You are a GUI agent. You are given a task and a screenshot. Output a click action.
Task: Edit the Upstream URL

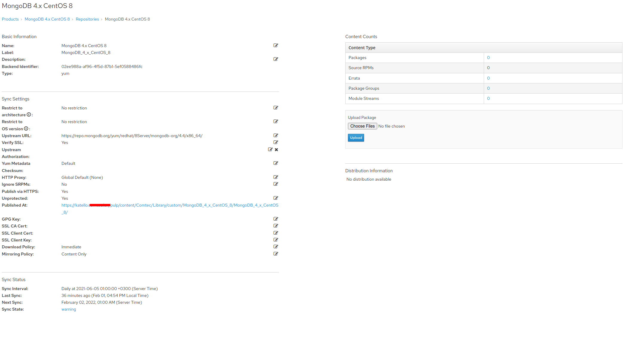(x=276, y=135)
